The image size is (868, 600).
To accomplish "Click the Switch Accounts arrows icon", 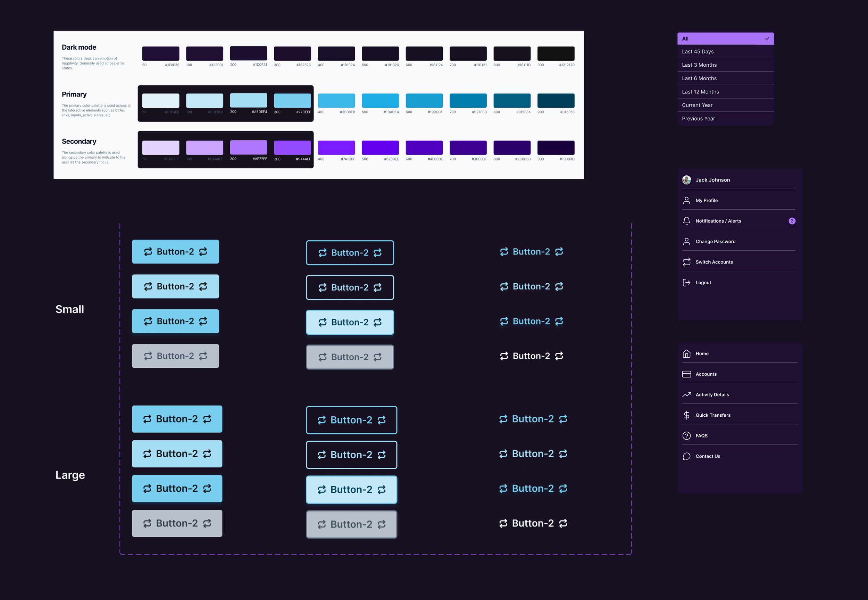I will point(686,262).
